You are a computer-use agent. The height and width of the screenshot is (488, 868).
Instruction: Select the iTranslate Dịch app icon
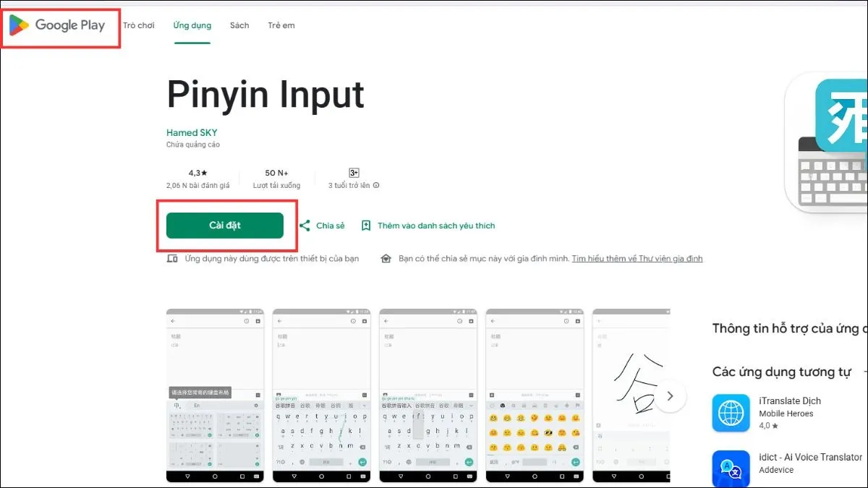pyautogui.click(x=731, y=413)
